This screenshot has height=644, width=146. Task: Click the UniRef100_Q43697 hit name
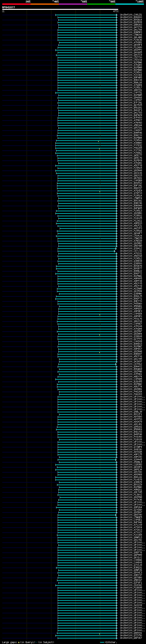(131, 361)
